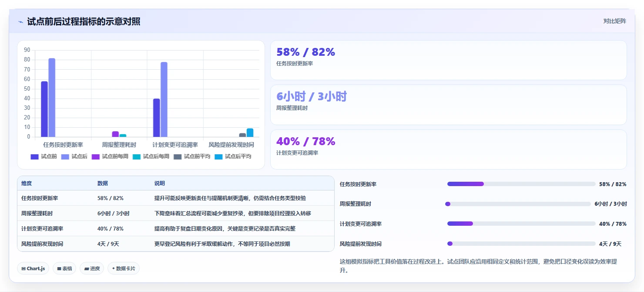Select table cell 任务按时更新率

40,198
